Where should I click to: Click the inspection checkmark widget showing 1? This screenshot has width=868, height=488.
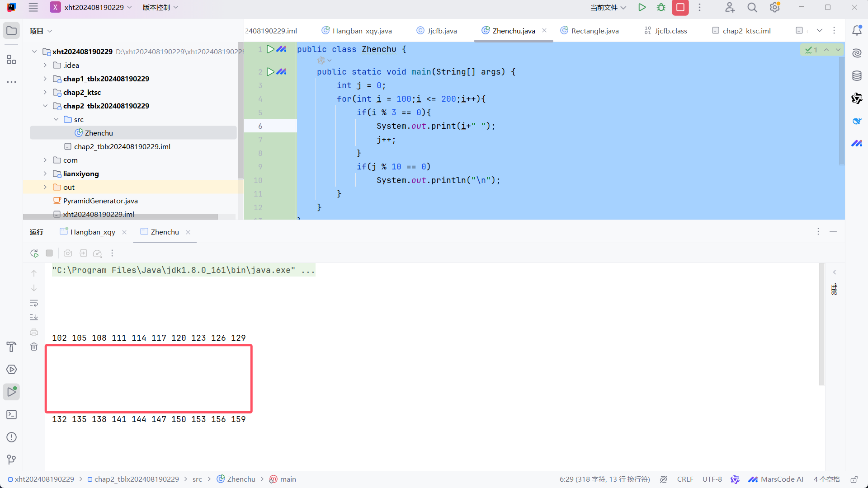pyautogui.click(x=811, y=50)
